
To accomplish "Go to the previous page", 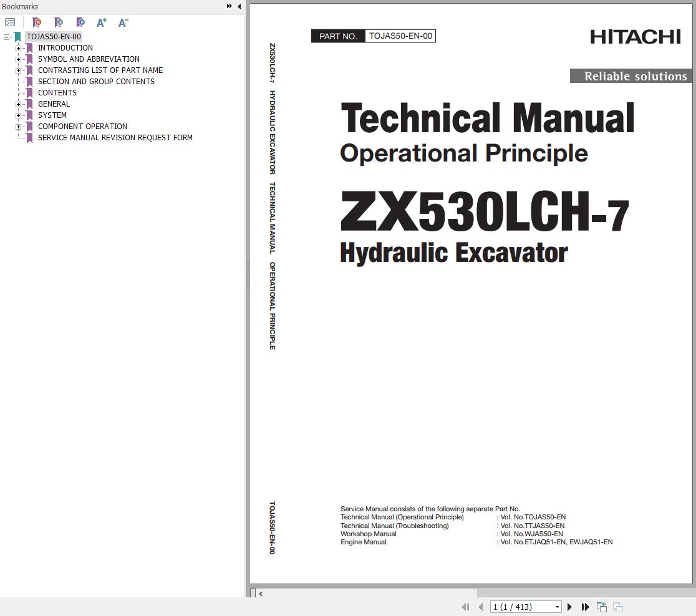I will [x=480, y=607].
